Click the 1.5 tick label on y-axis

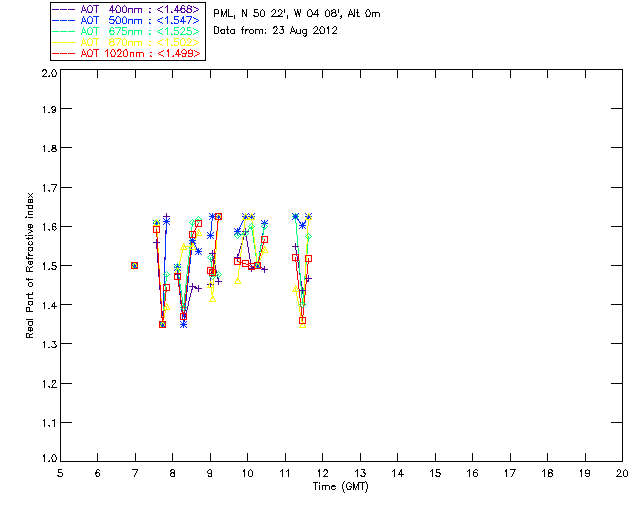[49, 266]
